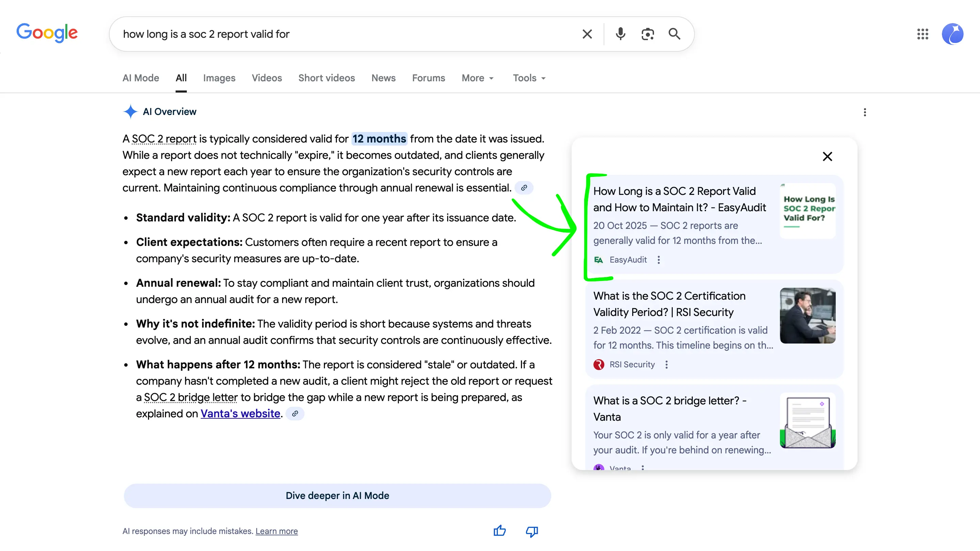Switch to the Images tab
Screen dimensions: 980x551
[219, 78]
